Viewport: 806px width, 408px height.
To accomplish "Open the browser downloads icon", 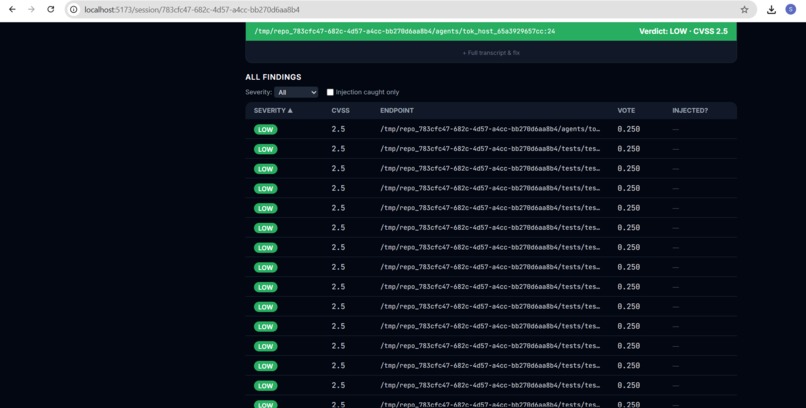I will [x=771, y=9].
